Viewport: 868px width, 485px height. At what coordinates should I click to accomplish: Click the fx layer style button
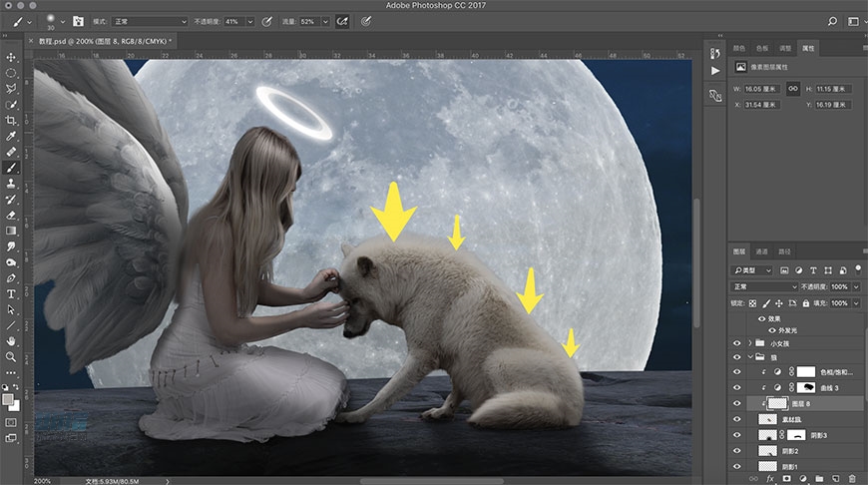coord(770,478)
